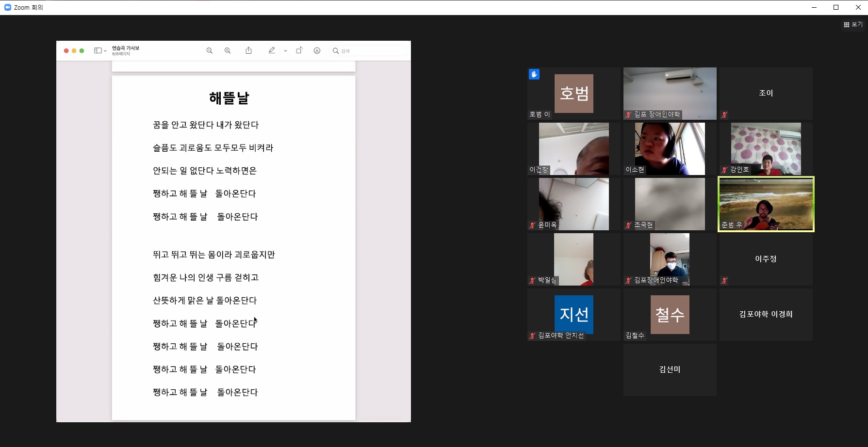Image resolution: width=868 pixels, height=447 pixels.
Task: Click the rotate page icon
Action: tap(299, 50)
